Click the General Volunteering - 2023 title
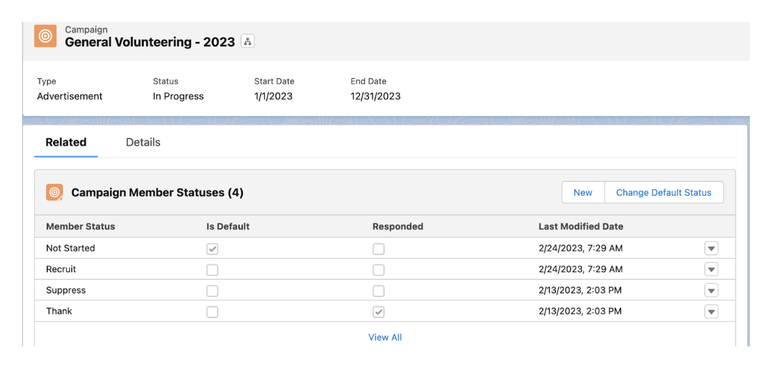 [150, 42]
